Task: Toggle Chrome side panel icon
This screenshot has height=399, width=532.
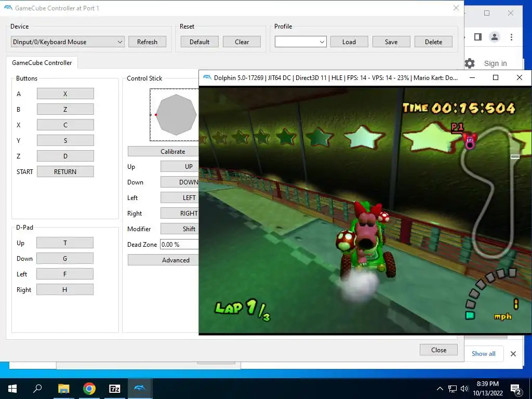Action: point(478,37)
